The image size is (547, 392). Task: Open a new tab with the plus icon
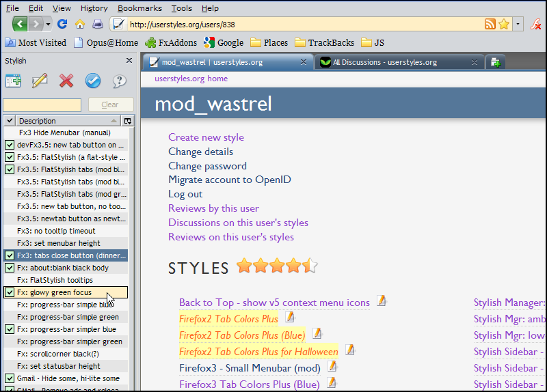tap(496, 62)
